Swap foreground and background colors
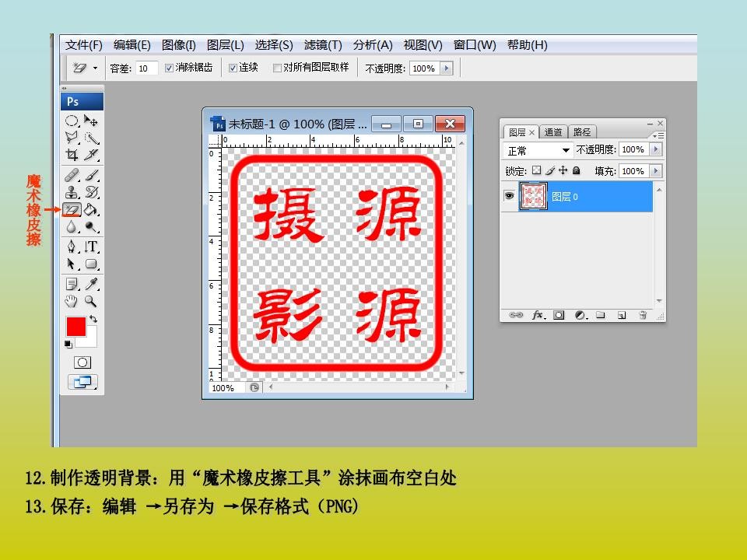747x560 pixels. click(93, 319)
